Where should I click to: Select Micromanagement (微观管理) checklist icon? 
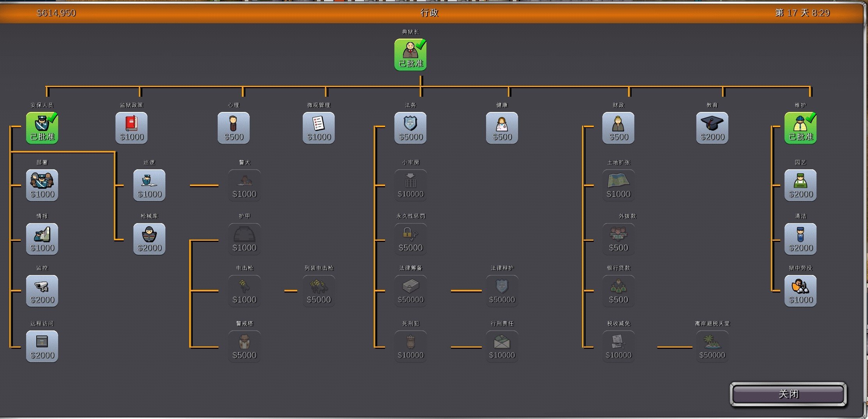point(318,128)
